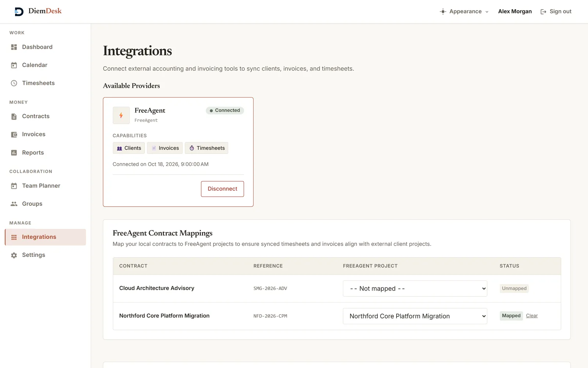Open the Invoices sidebar label
Viewport: 588px width, 368px height.
click(33, 134)
